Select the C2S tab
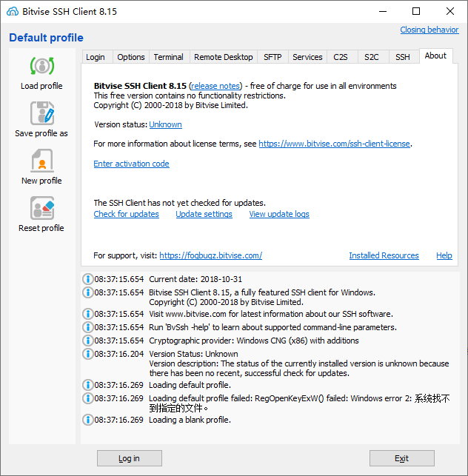Screen dimensions: 468x476 click(341, 57)
